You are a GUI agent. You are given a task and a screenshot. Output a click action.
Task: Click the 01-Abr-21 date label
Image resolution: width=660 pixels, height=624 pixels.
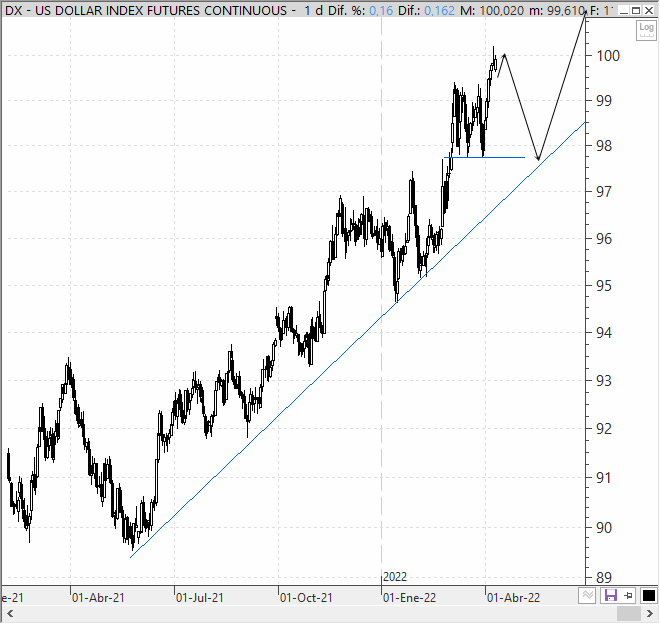pyautogui.click(x=98, y=597)
